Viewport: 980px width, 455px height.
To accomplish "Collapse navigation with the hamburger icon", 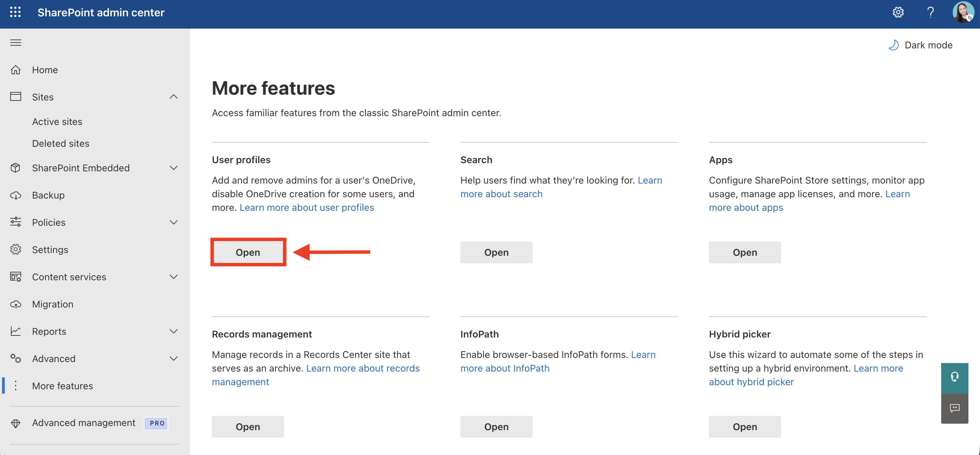I will 16,42.
